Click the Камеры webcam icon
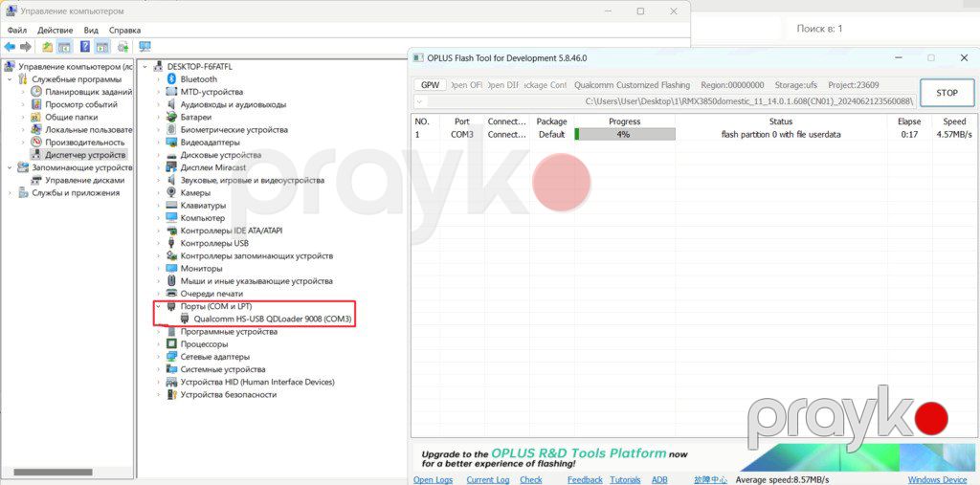Screen dimensions: 980x485 click(x=172, y=193)
